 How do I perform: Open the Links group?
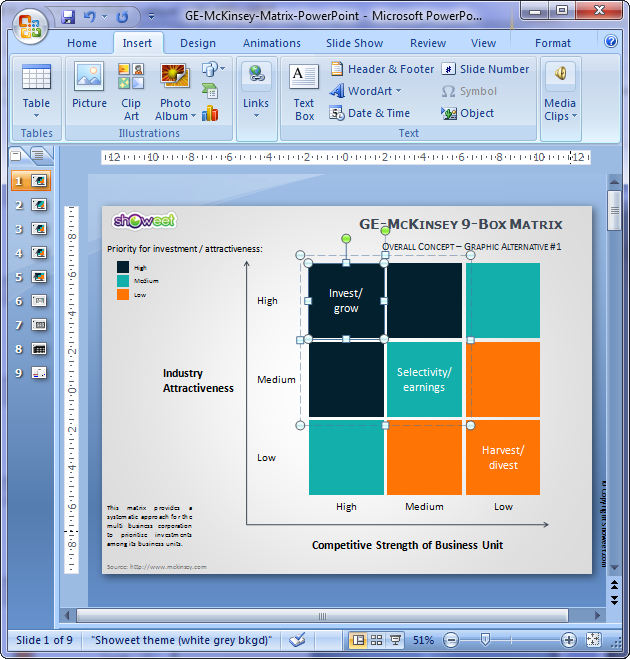point(256,91)
